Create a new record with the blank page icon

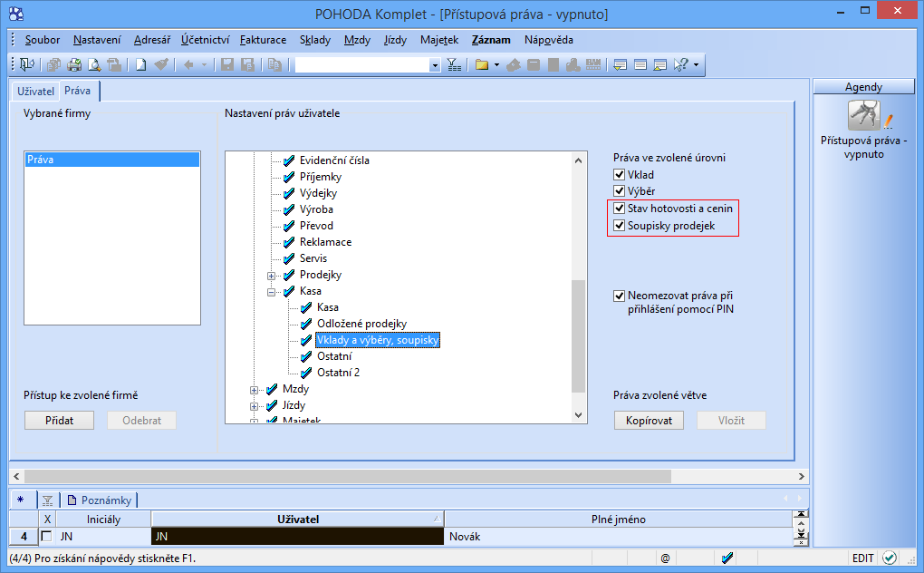click(x=140, y=64)
